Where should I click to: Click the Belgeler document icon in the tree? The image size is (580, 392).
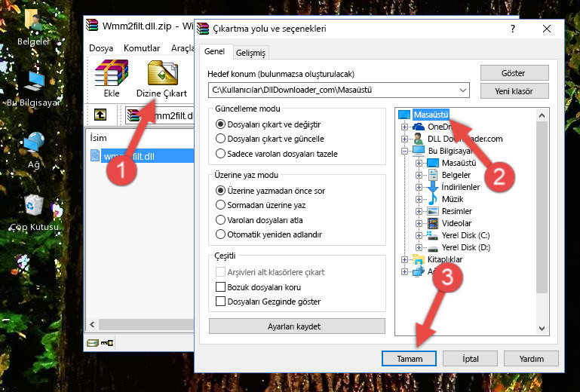coord(432,175)
